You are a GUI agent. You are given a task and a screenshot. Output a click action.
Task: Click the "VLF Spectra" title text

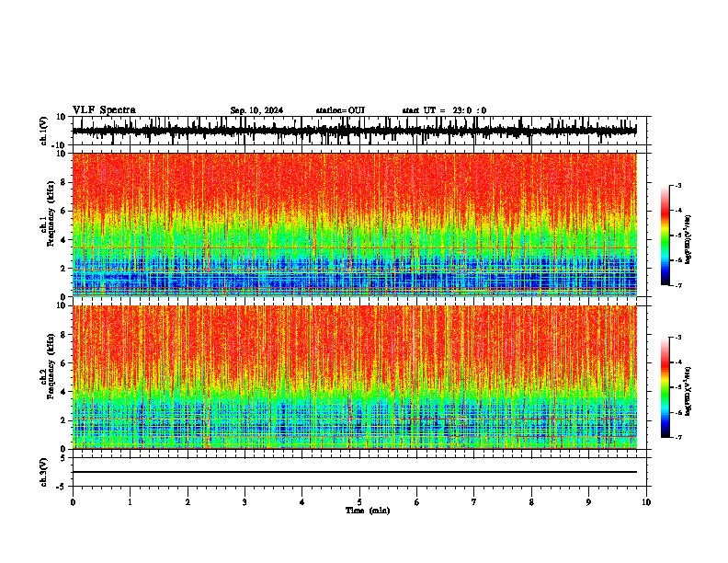tap(104, 110)
